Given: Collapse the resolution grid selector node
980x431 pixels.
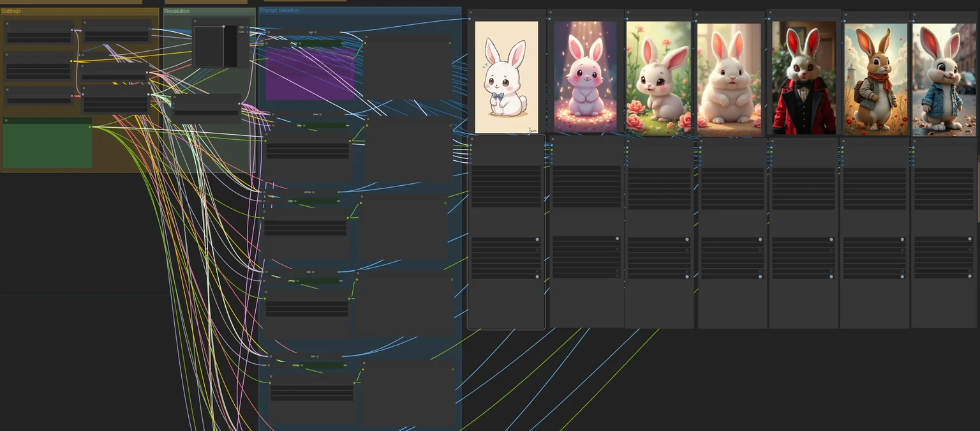Looking at the screenshot, I should point(196,21).
